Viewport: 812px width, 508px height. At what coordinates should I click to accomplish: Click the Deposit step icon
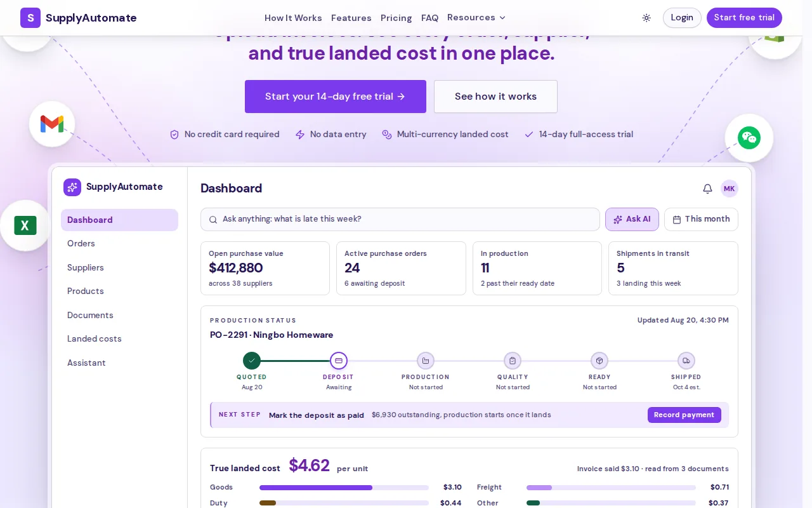coord(339,361)
